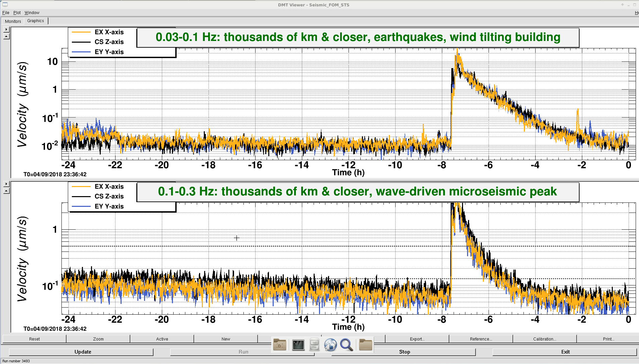Open the window menu icon in title bar
Screen dimensions: 639x364
5,4
